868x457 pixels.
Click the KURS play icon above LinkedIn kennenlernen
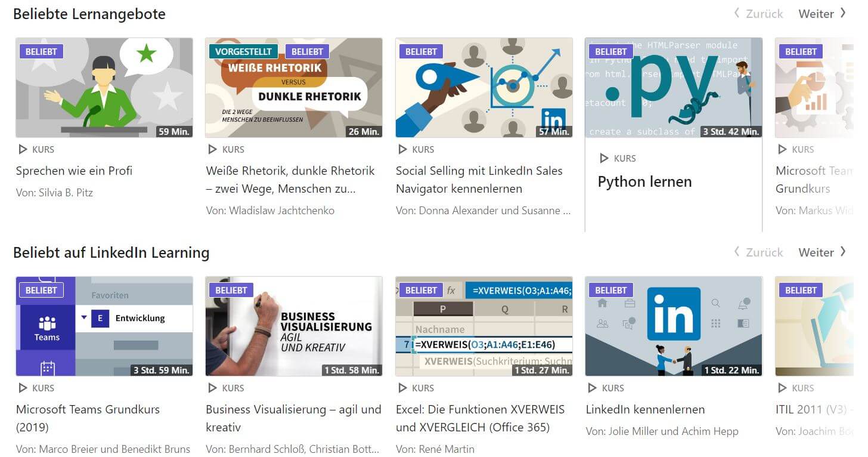click(592, 388)
